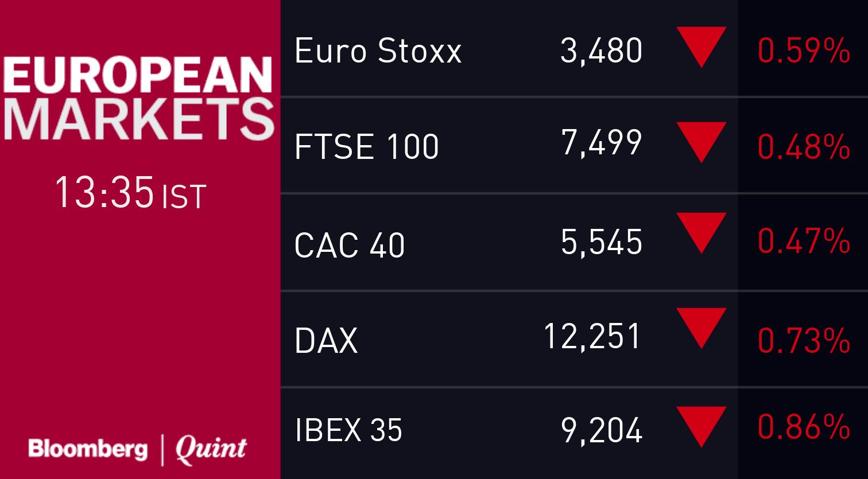
Task: Select the IBEX 35 index label
Action: tap(348, 430)
